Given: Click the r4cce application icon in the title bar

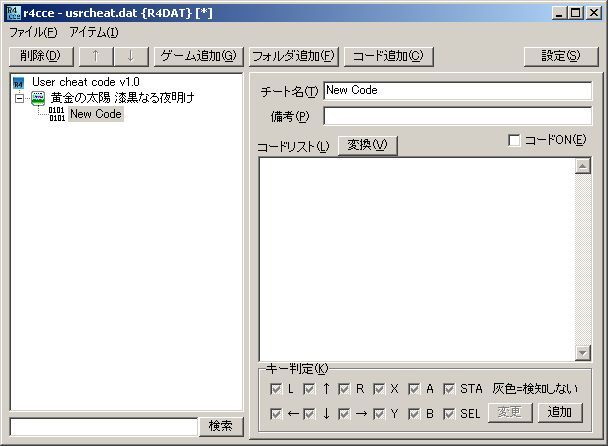Looking at the screenshot, I should click(x=14, y=13).
